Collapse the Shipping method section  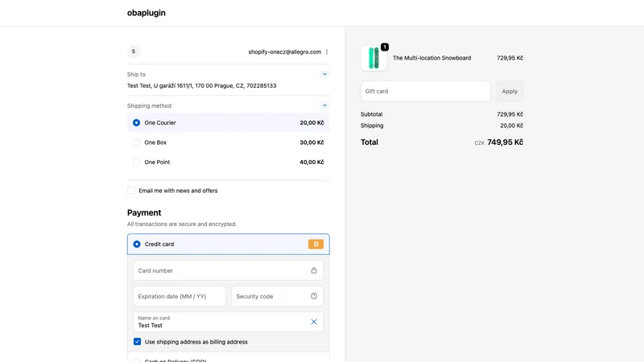324,105
